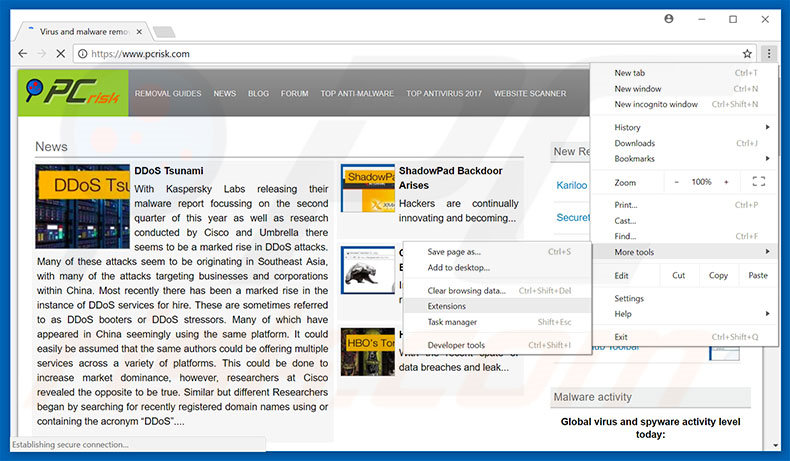Click the DDoS Tsunami article thumbnail
The width and height of the screenshot is (790, 461).
(x=83, y=206)
